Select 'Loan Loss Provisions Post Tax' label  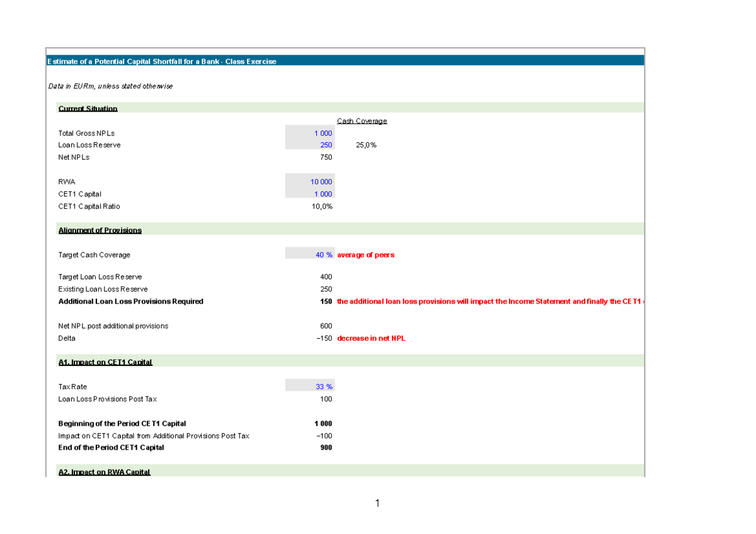[x=108, y=399]
